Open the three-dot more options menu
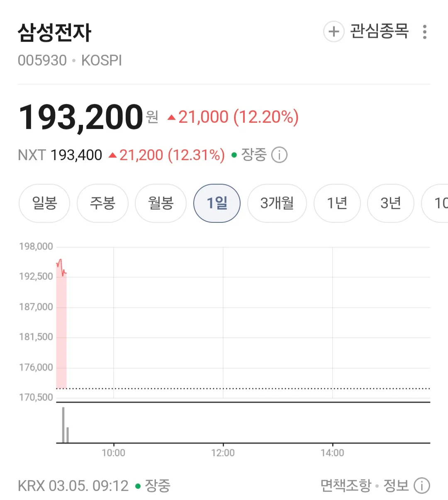The width and height of the screenshot is (448, 500). [x=424, y=32]
